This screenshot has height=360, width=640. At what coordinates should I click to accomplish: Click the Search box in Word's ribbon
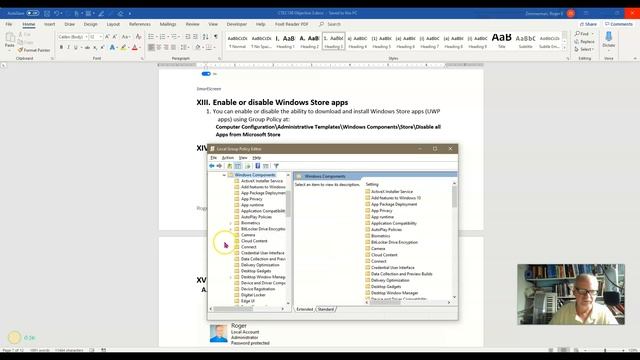[330, 24]
